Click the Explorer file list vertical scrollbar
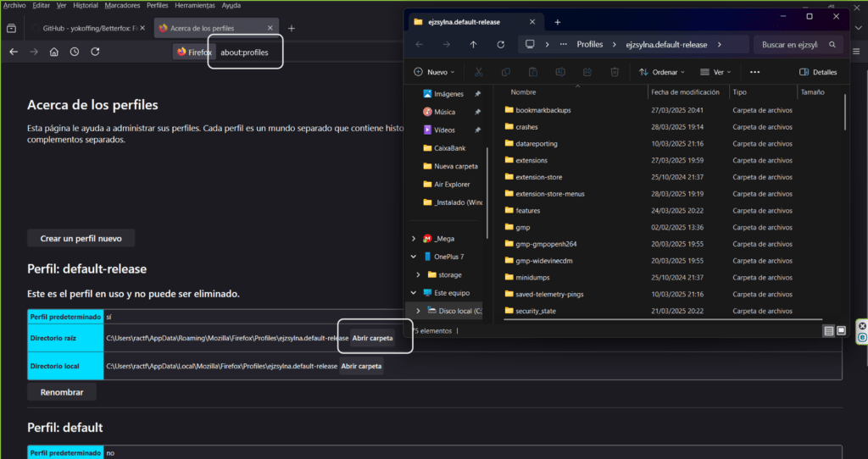Screen dimensions: 868x459 pyautogui.click(x=845, y=113)
